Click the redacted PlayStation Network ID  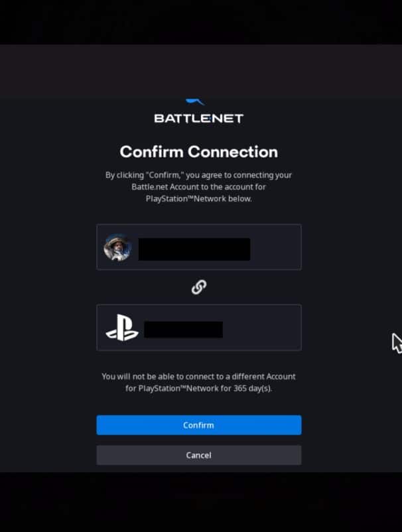pos(184,330)
